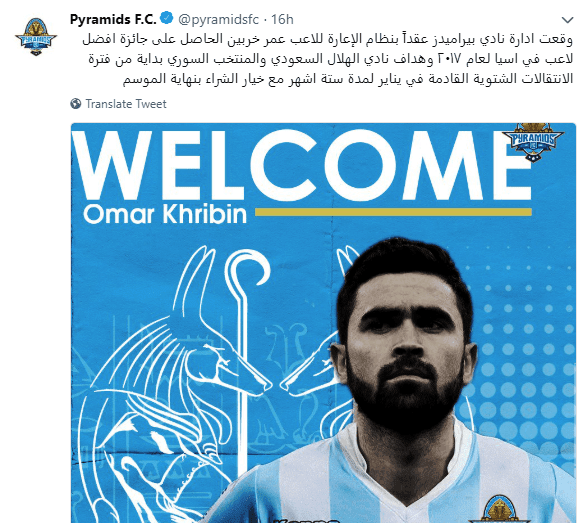Click the globe icon beside Translate Tweet
This screenshot has width=580, height=523.
(x=76, y=104)
